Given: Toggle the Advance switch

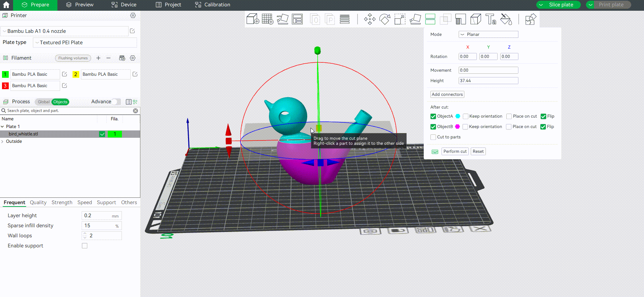Looking at the screenshot, I should coord(116,102).
